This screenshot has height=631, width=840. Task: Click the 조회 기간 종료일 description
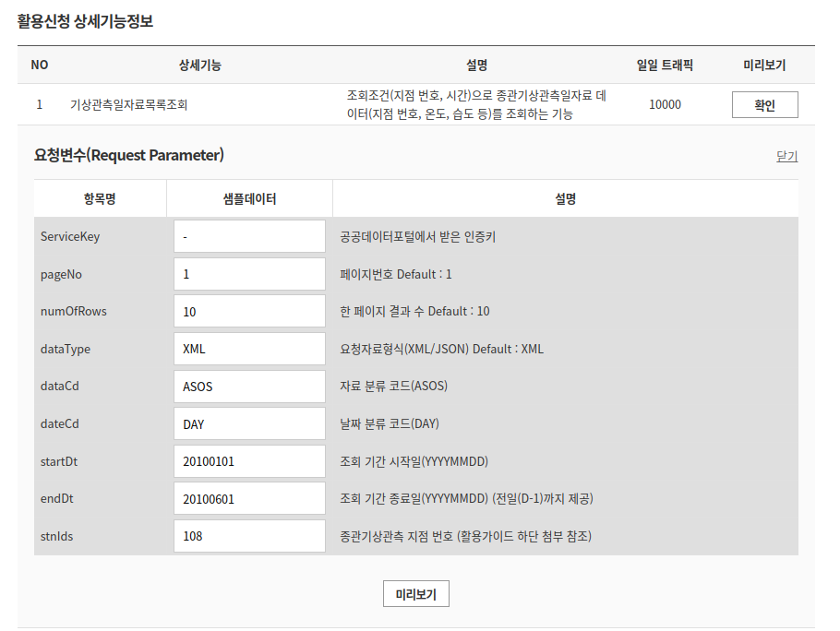[x=466, y=499]
